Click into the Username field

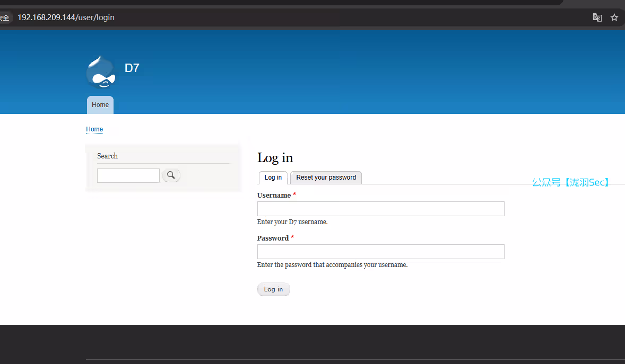coord(380,209)
